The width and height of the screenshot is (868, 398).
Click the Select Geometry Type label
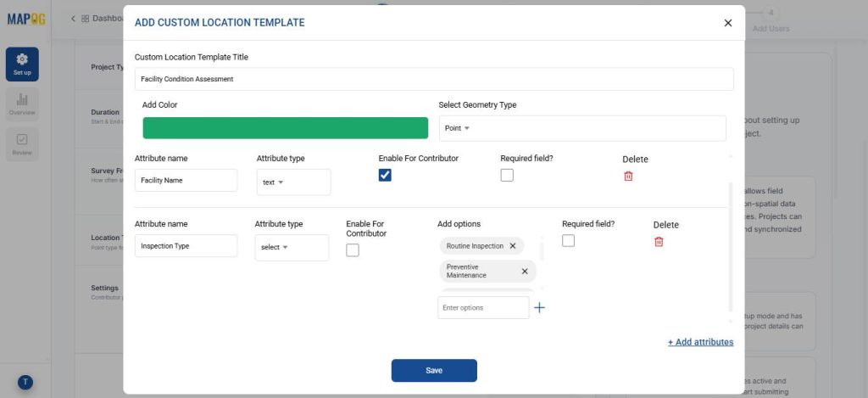(477, 104)
